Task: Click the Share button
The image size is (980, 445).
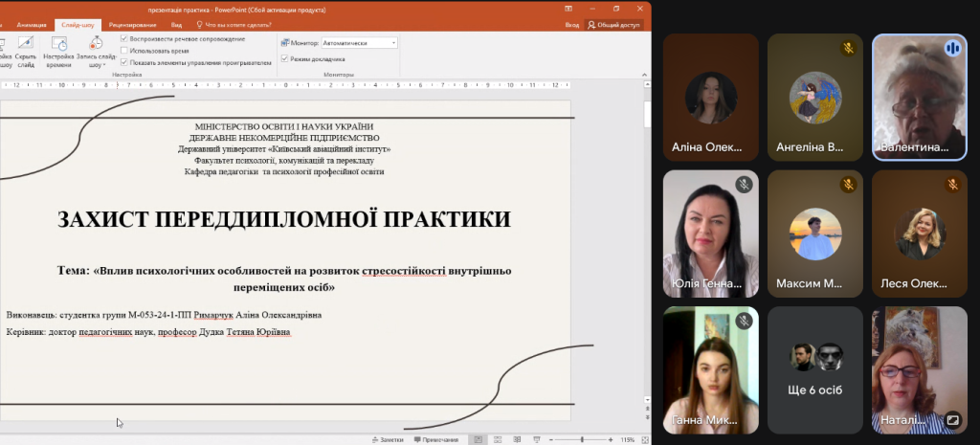Action: tap(613, 25)
